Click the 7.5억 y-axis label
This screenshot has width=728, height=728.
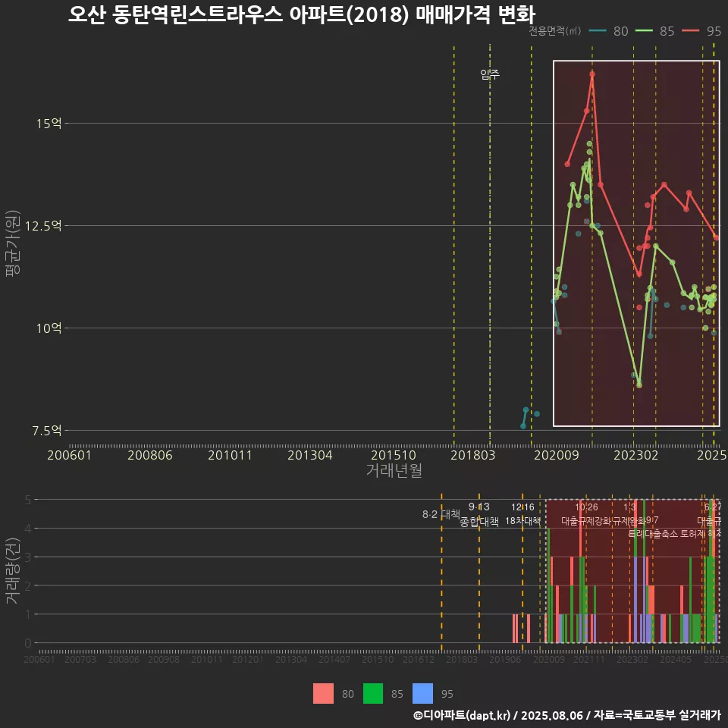[x=46, y=431]
